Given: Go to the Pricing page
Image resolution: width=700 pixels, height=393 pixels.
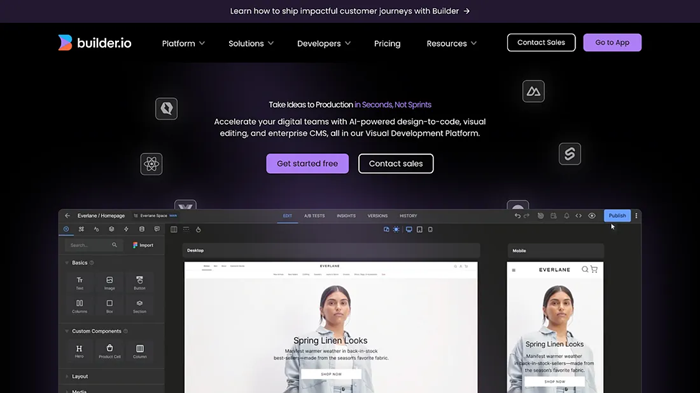Looking at the screenshot, I should pos(387,43).
